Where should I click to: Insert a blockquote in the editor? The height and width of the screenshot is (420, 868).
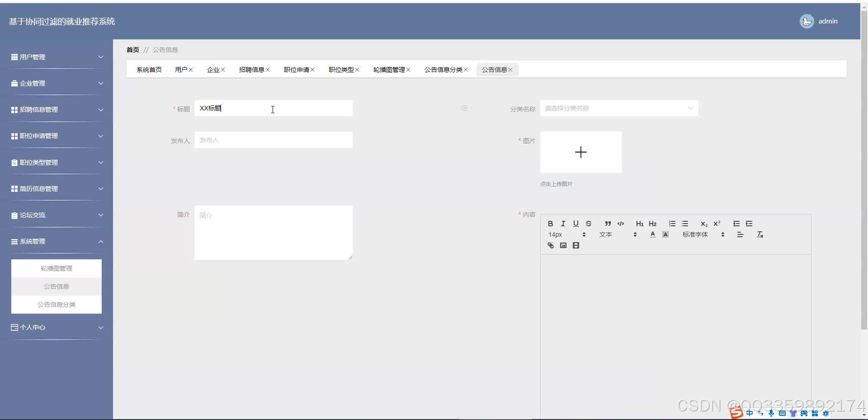tap(608, 224)
